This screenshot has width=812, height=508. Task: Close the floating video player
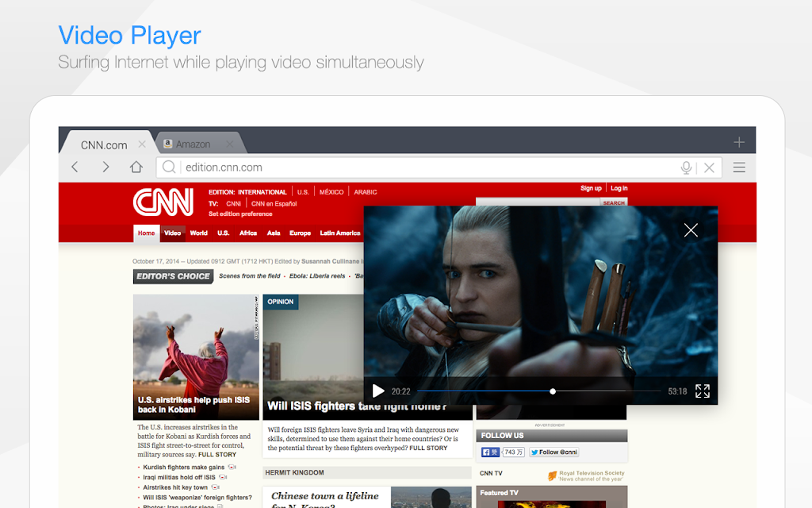click(691, 230)
